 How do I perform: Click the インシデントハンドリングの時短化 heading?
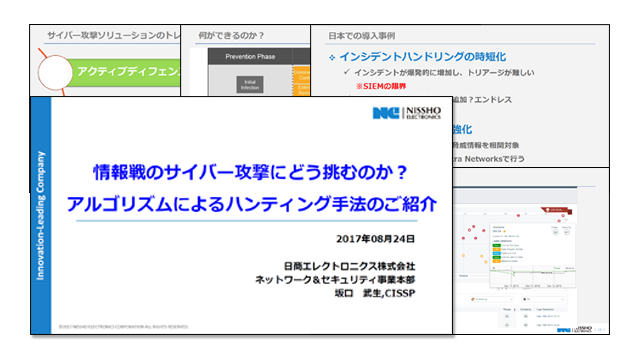pos(423,57)
